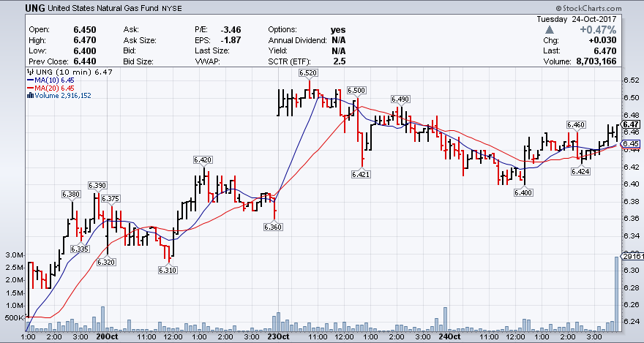Select the 23 Oct date marker
This screenshot has width=644, height=343.
coord(277,337)
